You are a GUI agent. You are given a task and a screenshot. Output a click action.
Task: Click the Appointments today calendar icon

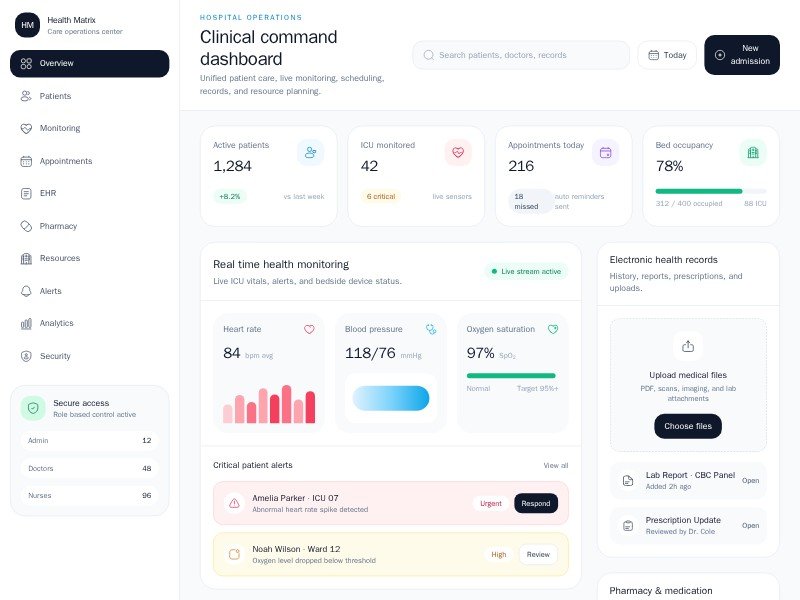[x=605, y=153]
